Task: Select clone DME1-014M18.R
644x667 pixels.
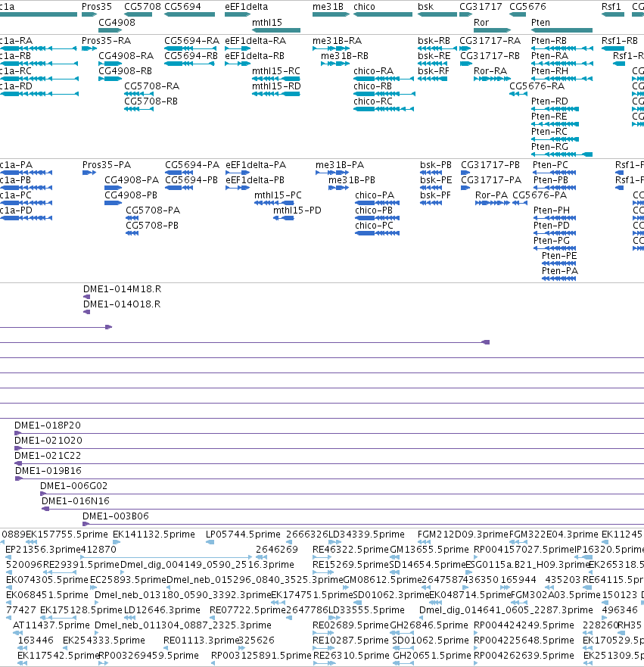Action: pyautogui.click(x=122, y=289)
